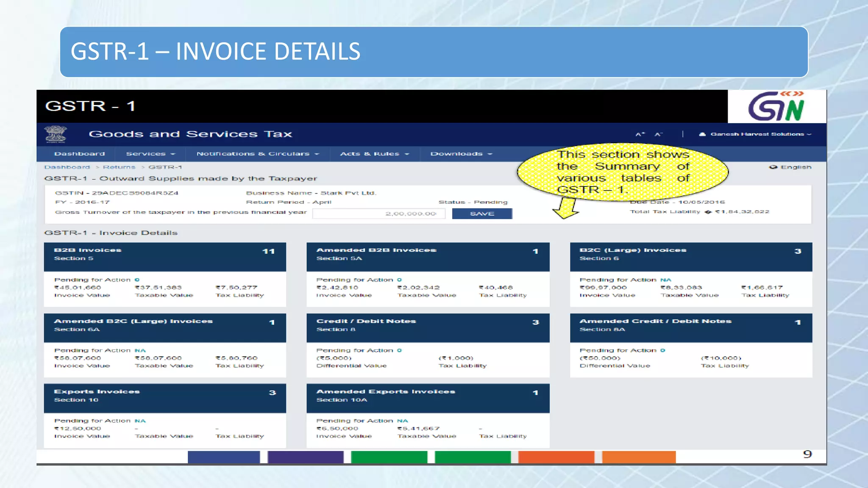Click the globe icon next to English
Image resolution: width=868 pixels, height=488 pixels.
point(773,167)
